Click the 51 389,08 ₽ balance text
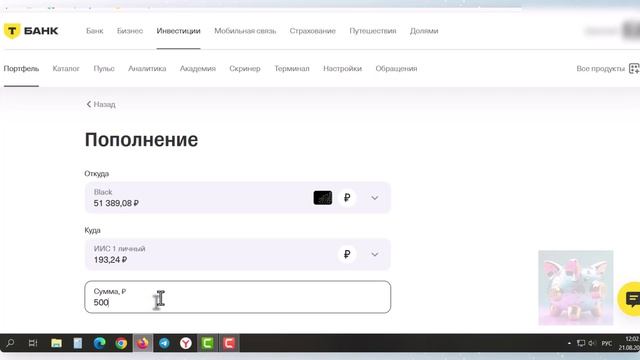This screenshot has width=640, height=360. [x=116, y=203]
